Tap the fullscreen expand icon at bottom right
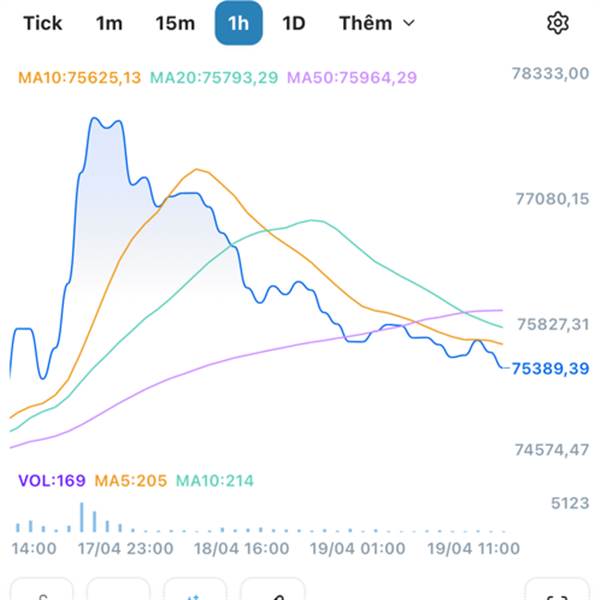The image size is (600, 600). coord(557,591)
